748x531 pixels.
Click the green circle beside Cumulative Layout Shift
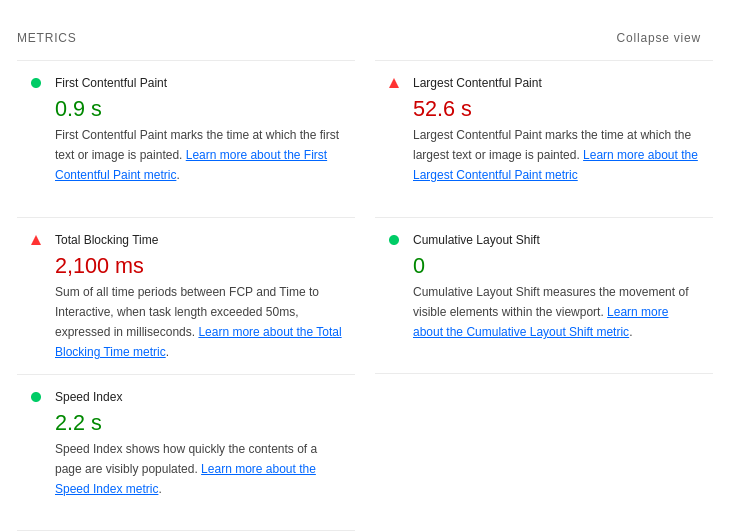point(394,240)
